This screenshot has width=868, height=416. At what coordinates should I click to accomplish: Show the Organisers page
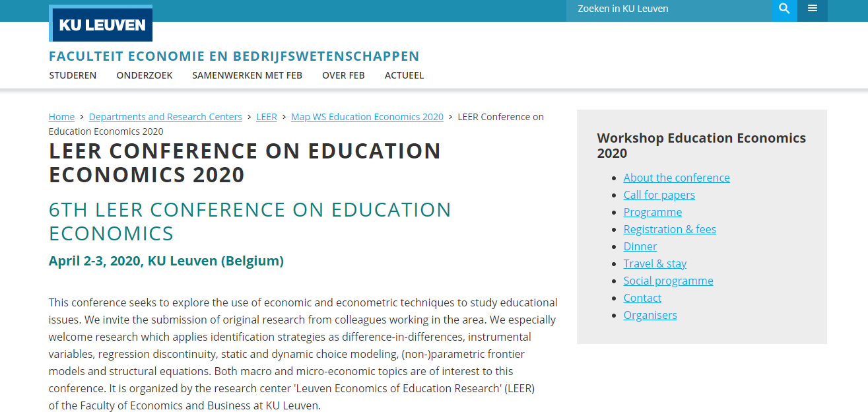pos(650,315)
